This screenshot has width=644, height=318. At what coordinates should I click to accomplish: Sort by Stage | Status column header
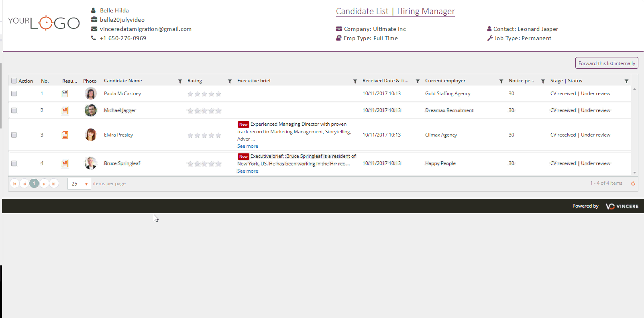[x=566, y=81]
